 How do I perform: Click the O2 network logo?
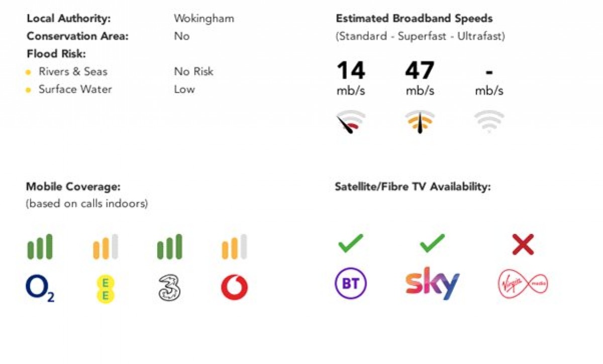click(40, 289)
